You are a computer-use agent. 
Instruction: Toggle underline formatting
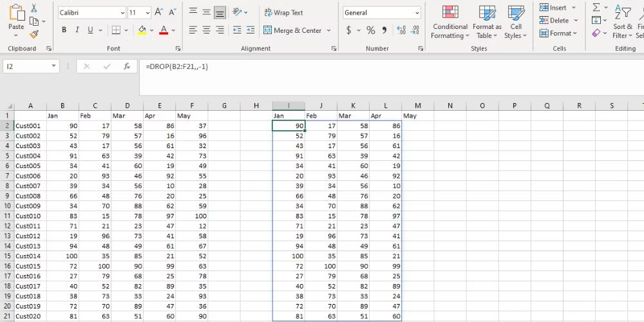point(90,30)
